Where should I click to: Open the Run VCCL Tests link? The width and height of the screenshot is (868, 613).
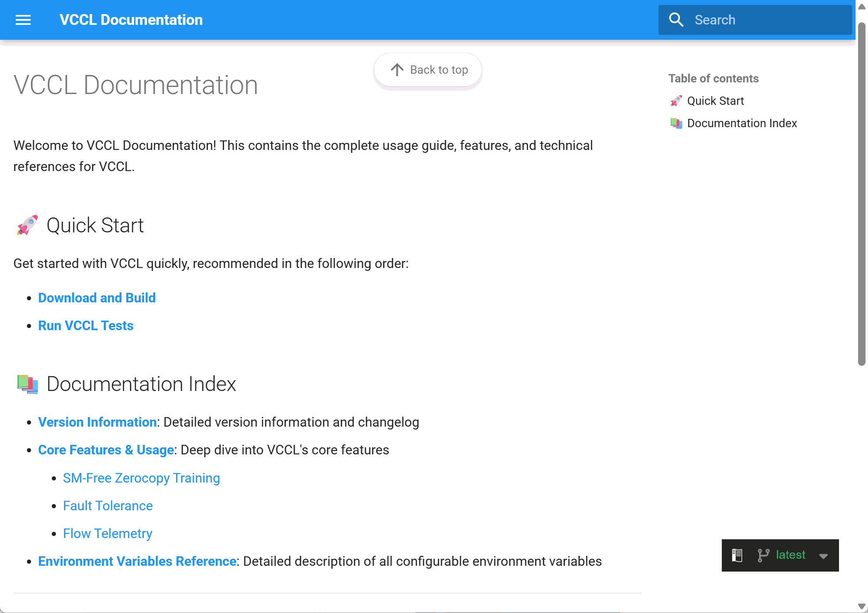coord(86,326)
